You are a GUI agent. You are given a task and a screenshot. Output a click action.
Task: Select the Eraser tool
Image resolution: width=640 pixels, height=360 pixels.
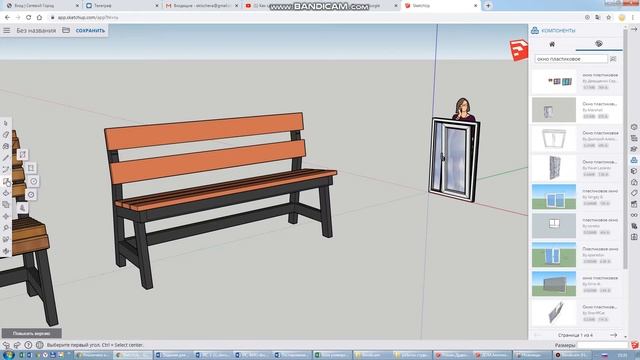[x=6, y=135]
